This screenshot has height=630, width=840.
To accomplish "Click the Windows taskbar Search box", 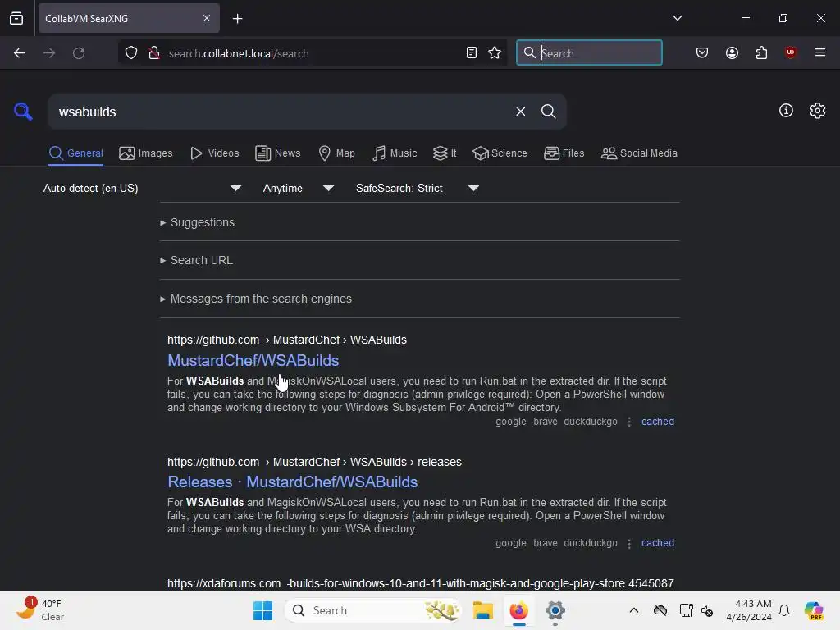I will click(373, 610).
